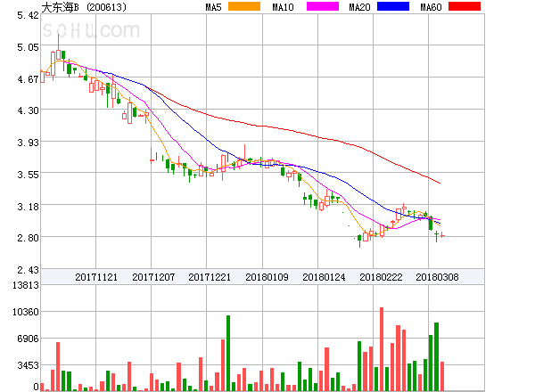Click the blue MA20 legend swatch

(393, 6)
